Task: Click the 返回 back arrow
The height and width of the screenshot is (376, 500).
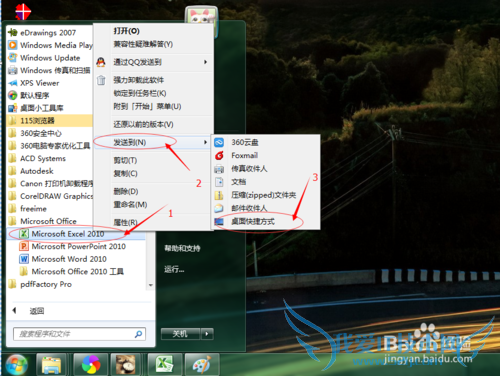Action: 14,311
